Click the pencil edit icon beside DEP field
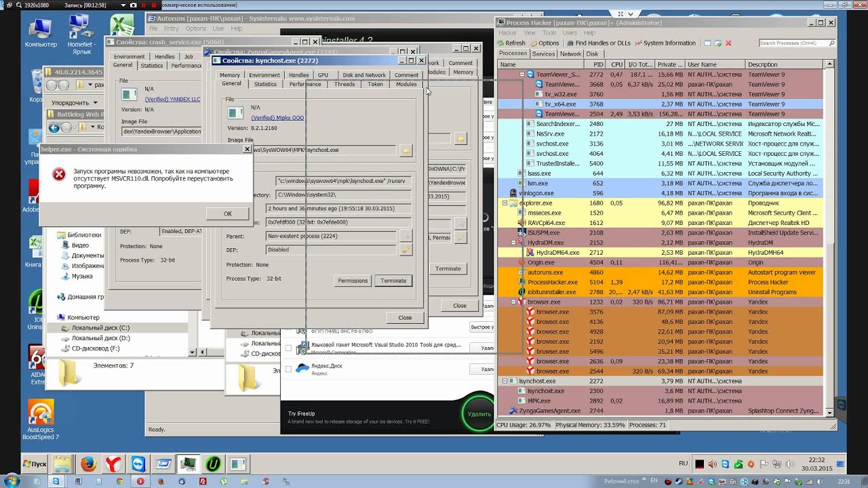 pos(406,249)
